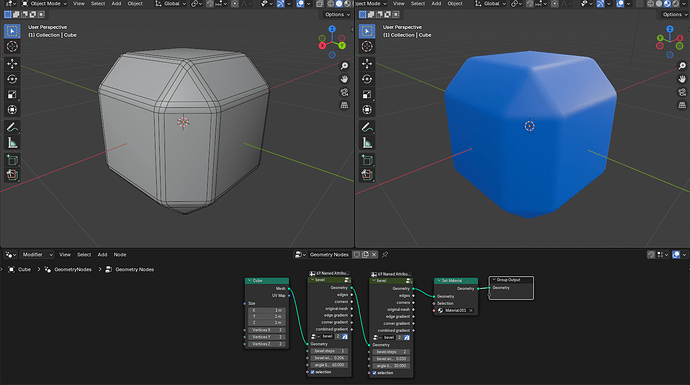Adjust the angle 30.000 field on second bevel node
The height and width of the screenshot is (385, 690).
392,366
